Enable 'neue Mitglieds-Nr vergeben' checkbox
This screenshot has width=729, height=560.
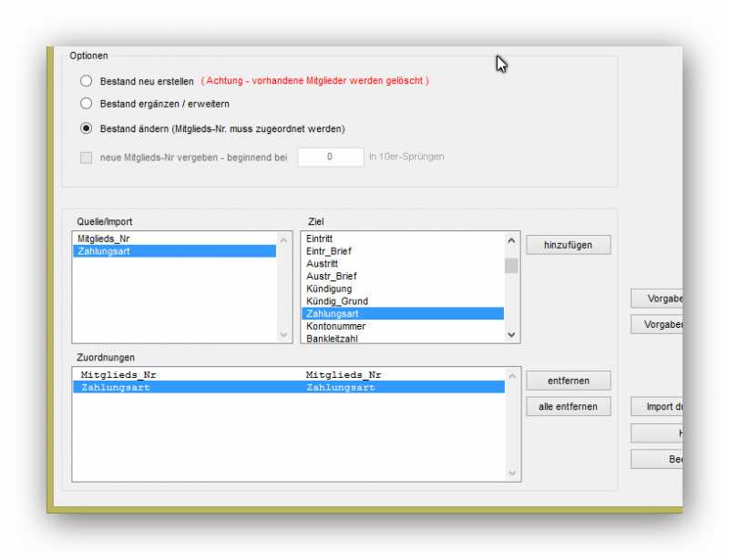[x=87, y=158]
